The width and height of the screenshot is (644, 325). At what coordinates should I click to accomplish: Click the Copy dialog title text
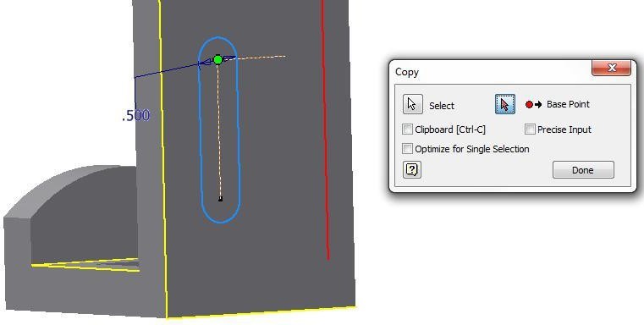[406, 72]
